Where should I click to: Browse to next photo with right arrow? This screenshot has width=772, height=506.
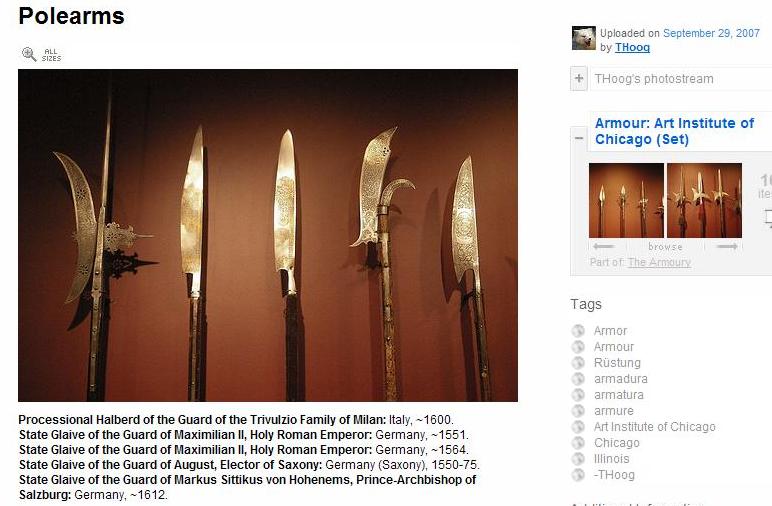[727, 247]
